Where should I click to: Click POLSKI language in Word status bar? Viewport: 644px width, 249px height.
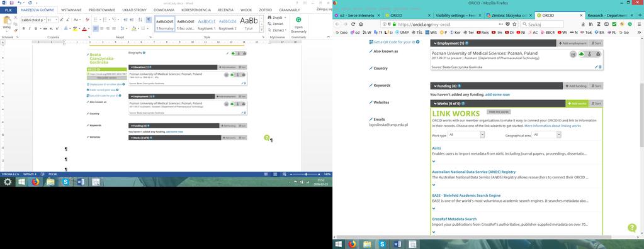(53, 174)
